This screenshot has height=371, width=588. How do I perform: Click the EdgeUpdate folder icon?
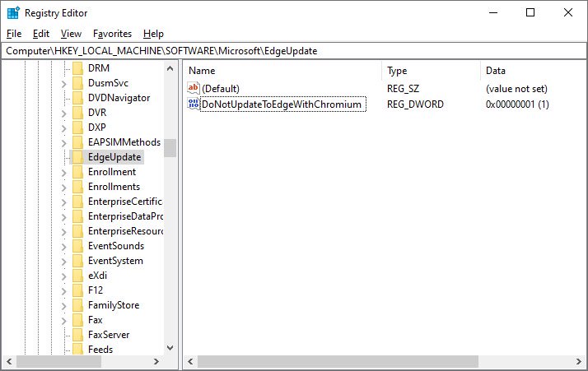pos(77,157)
